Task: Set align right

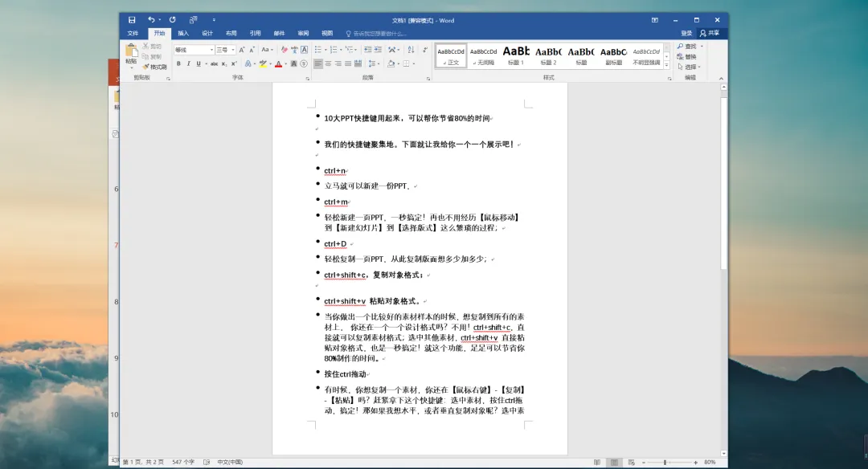Action: 338,64
